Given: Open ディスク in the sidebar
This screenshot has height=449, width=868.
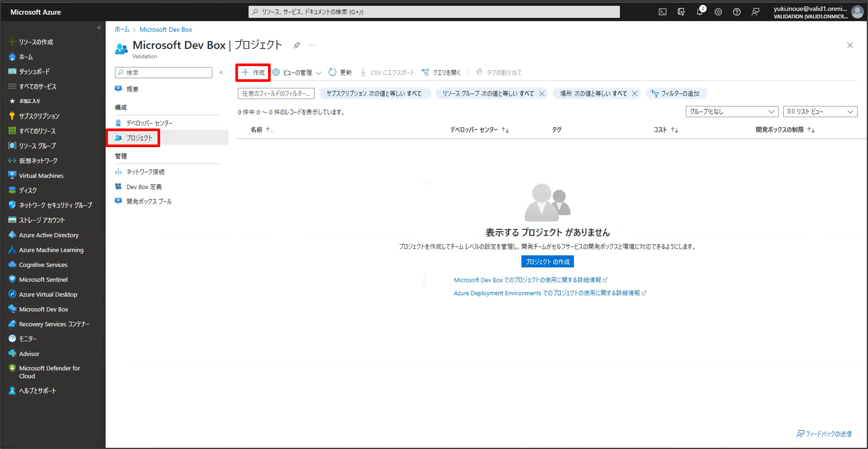Looking at the screenshot, I should point(28,191).
